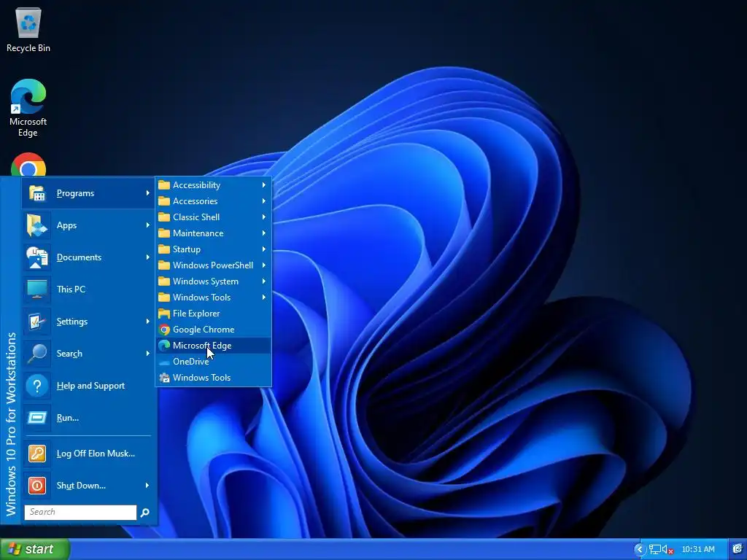The height and width of the screenshot is (560, 747).
Task: Select the Google Chrome desktop icon
Action: pyautogui.click(x=28, y=165)
